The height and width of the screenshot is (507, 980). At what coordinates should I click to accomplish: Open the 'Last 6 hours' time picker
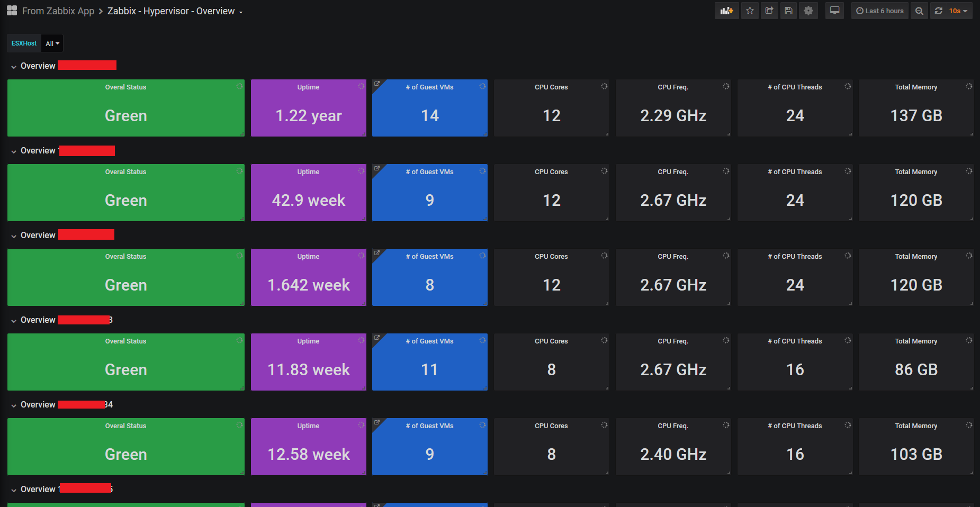pyautogui.click(x=880, y=11)
